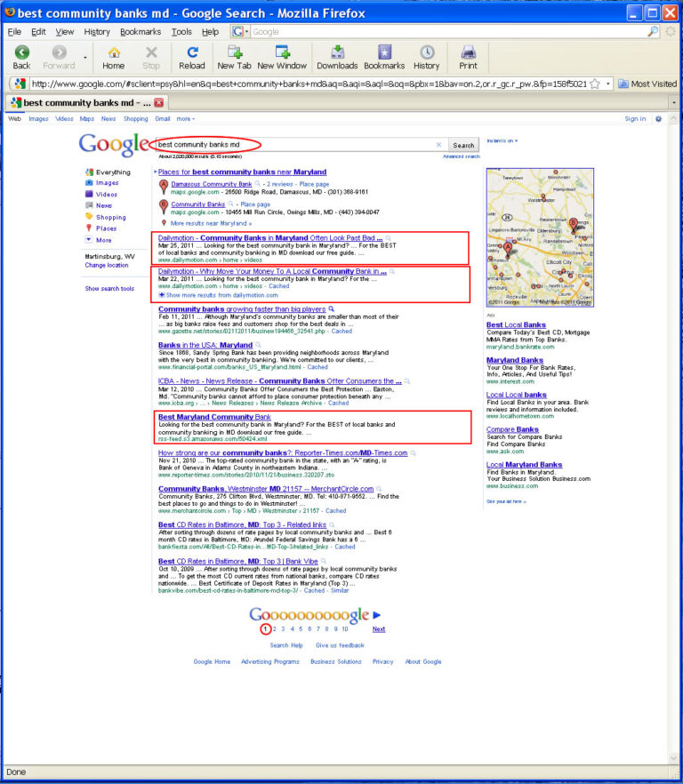683x784 pixels.
Task: Click the search magnifier in Firefox search box
Action: 653,31
